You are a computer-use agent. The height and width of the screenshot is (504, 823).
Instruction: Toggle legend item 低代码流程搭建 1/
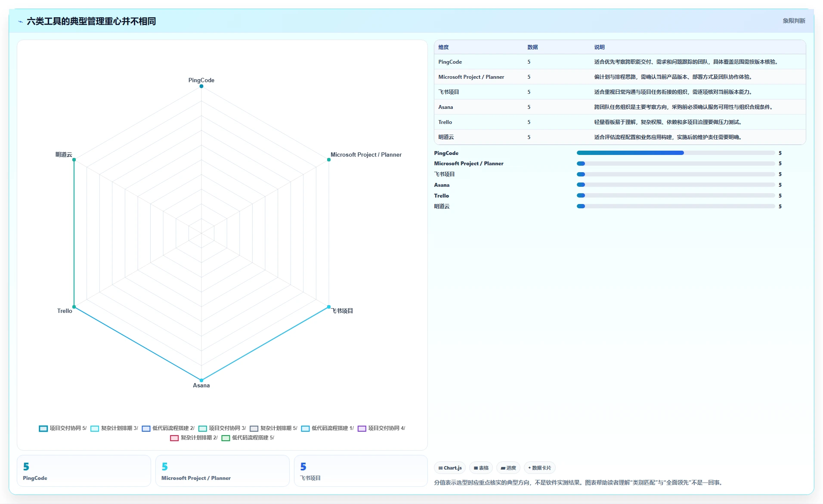328,428
